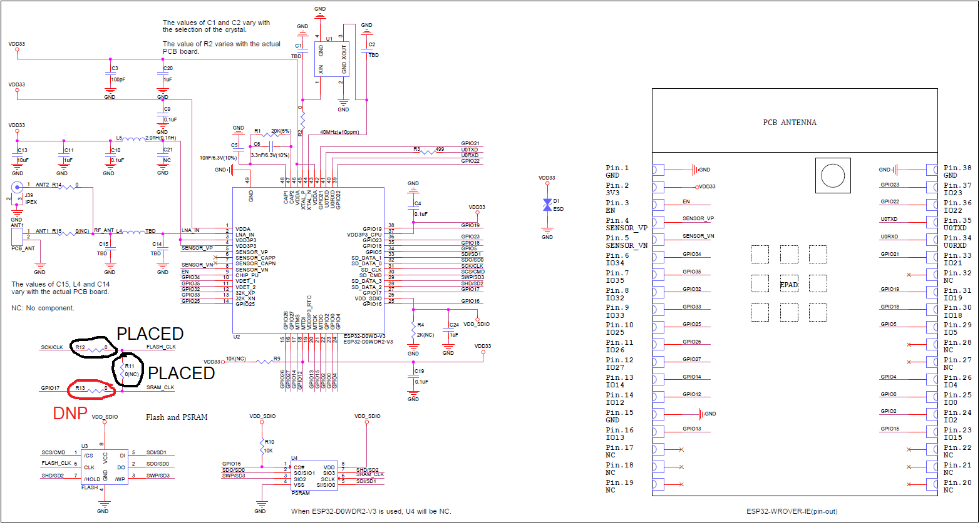This screenshot has width=980, height=530.
Task: Select the L4 inductor near RF_ANT
Action: 134,233
